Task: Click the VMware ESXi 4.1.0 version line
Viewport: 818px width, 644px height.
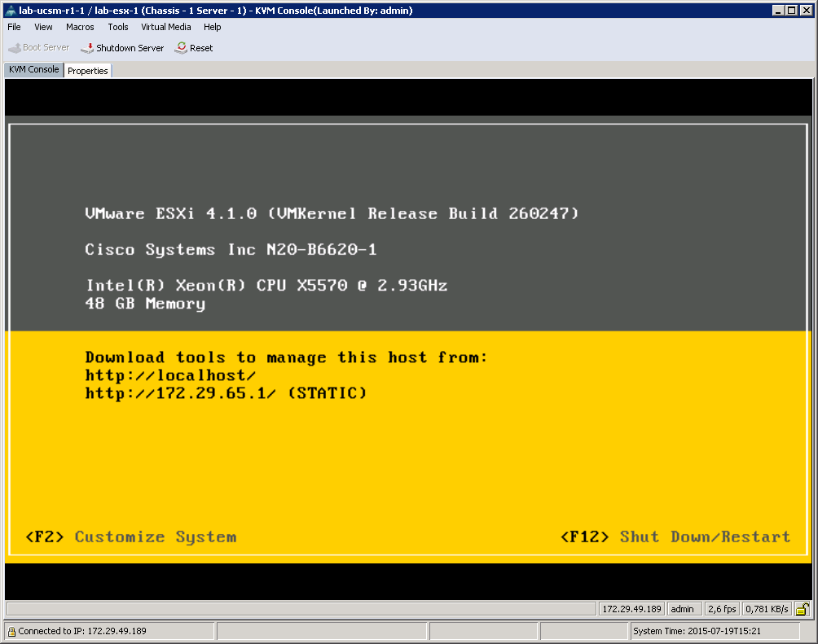Action: tap(332, 213)
